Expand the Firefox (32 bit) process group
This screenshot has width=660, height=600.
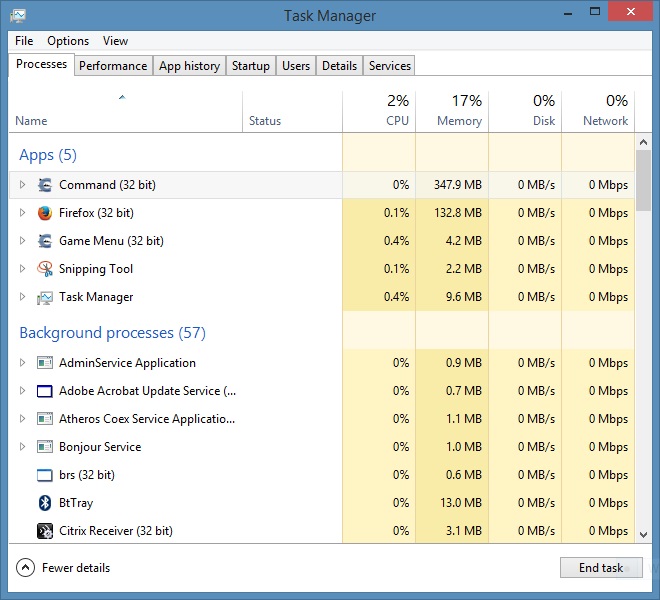(x=22, y=213)
